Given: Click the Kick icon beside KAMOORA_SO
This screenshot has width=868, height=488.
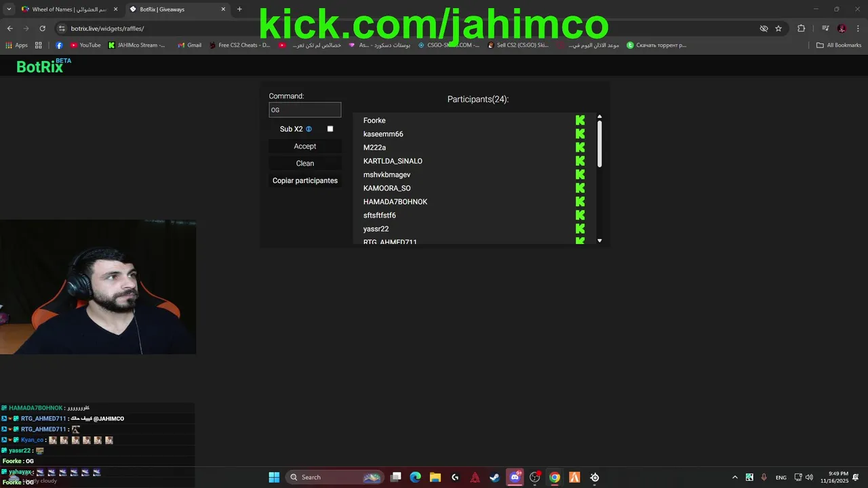Looking at the screenshot, I should click(x=580, y=188).
